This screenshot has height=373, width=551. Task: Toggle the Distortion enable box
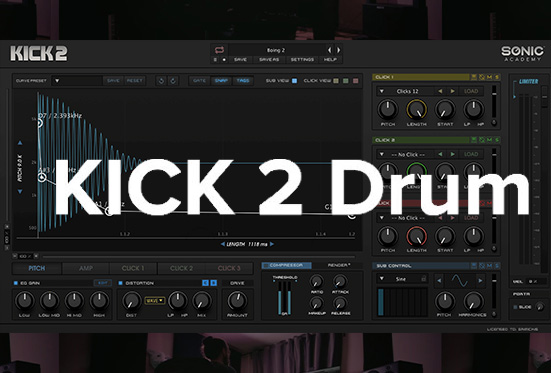pyautogui.click(x=121, y=283)
